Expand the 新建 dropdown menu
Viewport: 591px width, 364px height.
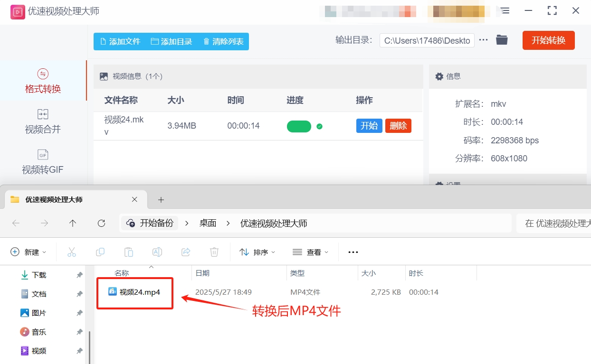(x=29, y=252)
